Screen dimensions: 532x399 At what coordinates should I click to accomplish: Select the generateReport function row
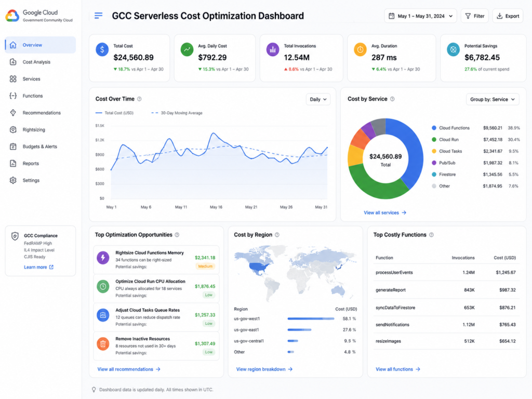click(x=445, y=290)
